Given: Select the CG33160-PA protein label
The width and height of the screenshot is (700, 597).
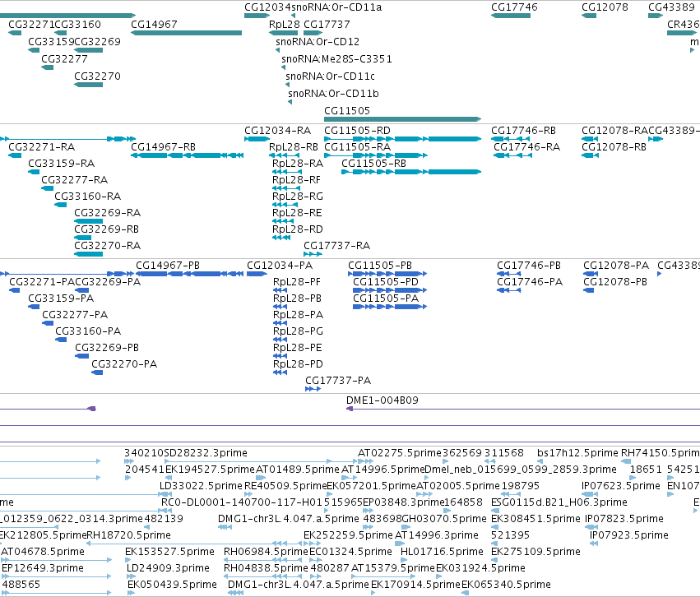Looking at the screenshot, I should (x=88, y=331).
